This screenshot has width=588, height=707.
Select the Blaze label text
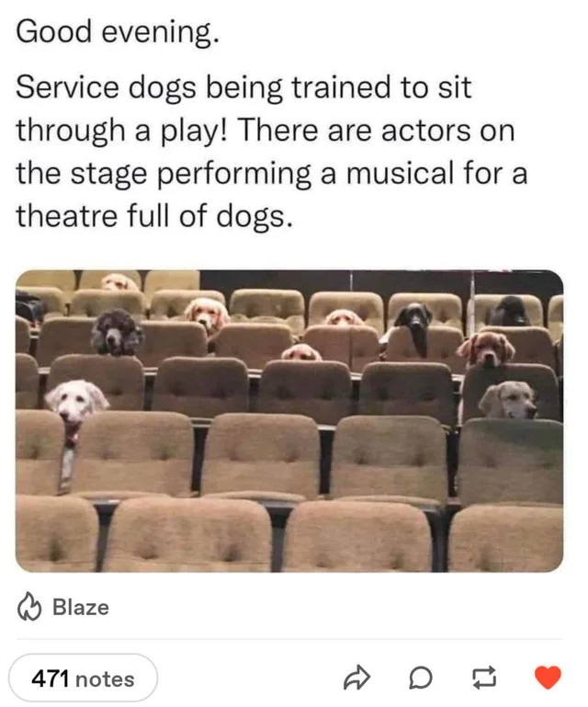(81, 608)
